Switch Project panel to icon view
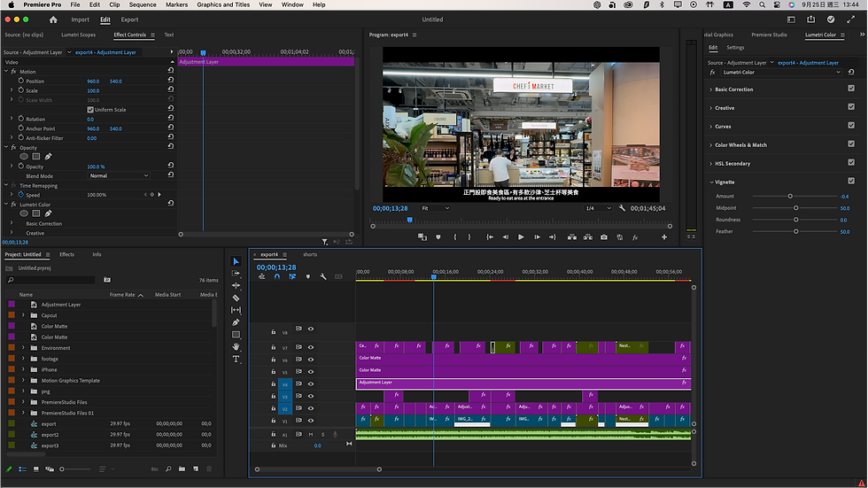 (36, 469)
